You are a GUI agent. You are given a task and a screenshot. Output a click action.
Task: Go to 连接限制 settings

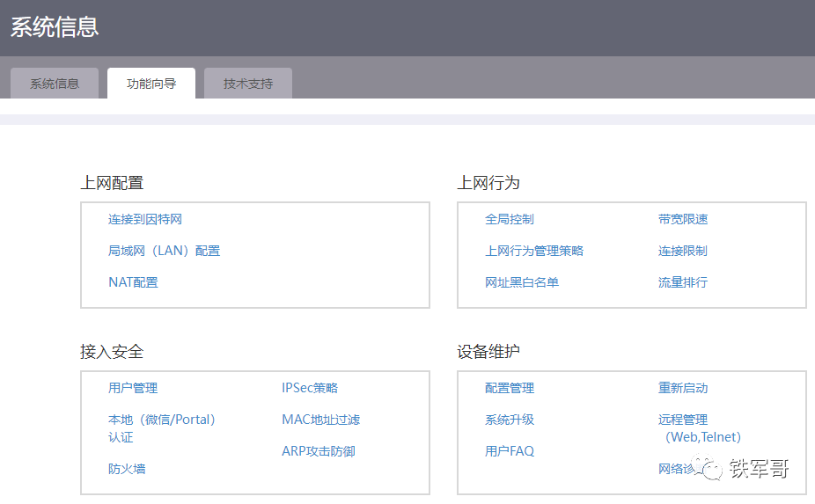(x=683, y=251)
